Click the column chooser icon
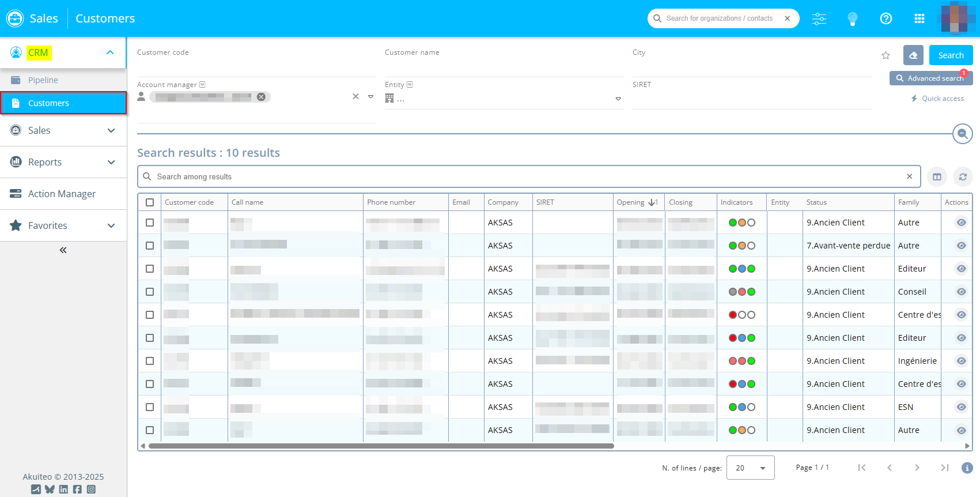Viewport: 980px width, 497px height. (x=937, y=177)
